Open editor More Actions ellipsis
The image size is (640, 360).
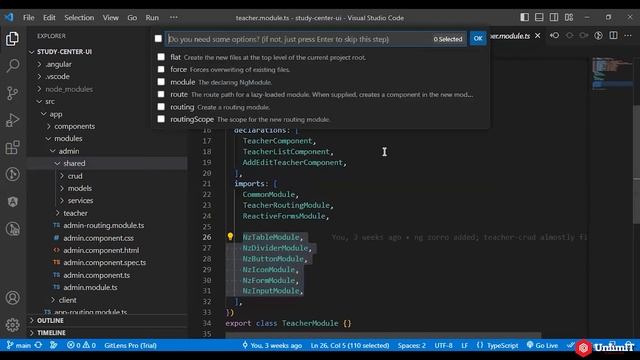coord(628,36)
